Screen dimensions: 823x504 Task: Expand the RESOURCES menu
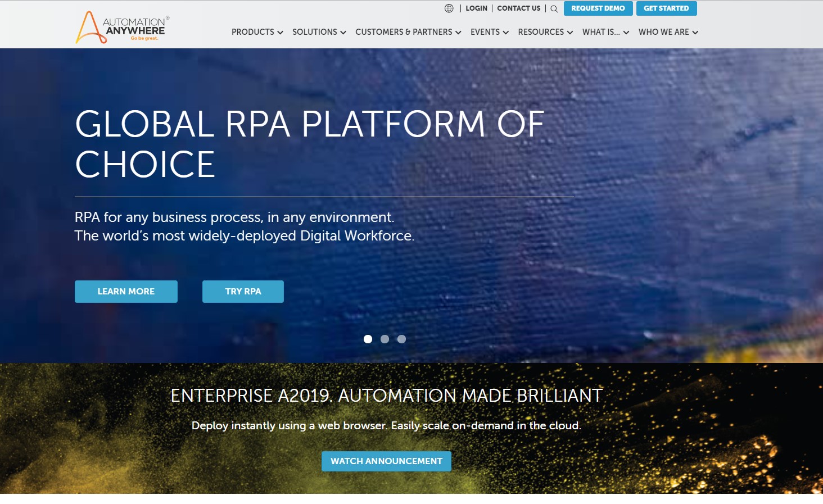[x=545, y=32]
